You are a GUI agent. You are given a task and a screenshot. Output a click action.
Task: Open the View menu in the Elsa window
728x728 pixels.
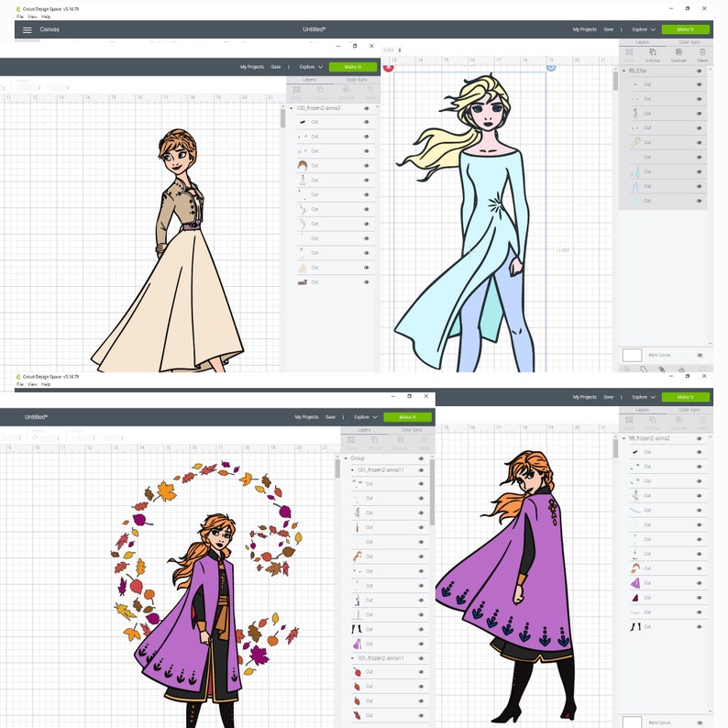point(32,17)
